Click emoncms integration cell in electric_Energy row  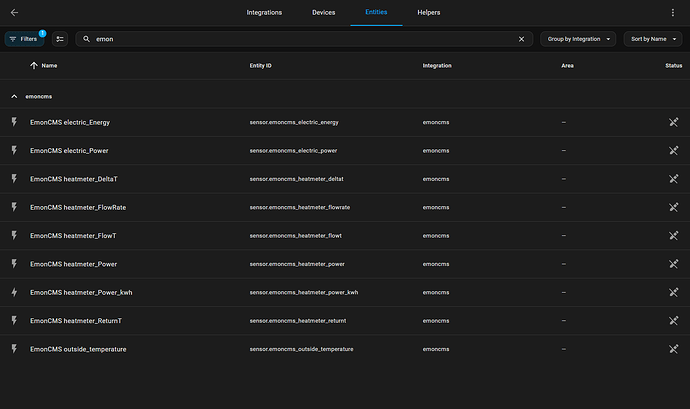436,122
